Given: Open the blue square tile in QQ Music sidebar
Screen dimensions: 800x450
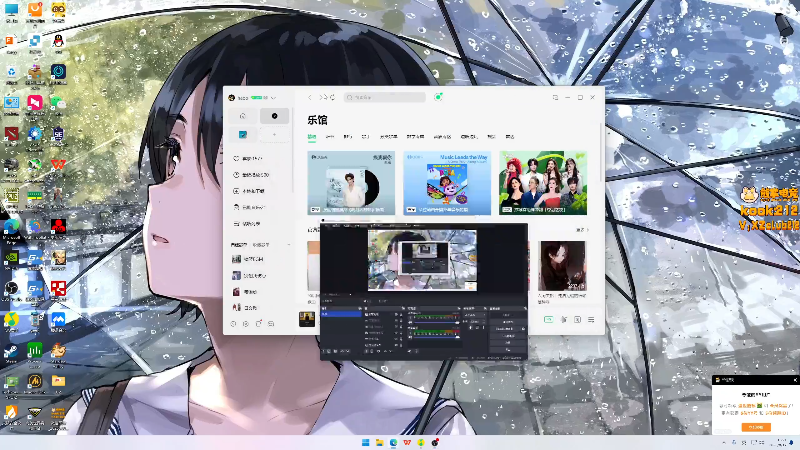Looking at the screenshot, I should (243, 135).
